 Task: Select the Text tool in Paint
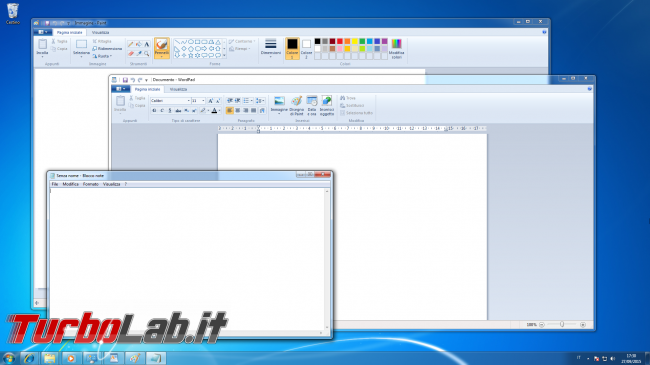[x=147, y=44]
